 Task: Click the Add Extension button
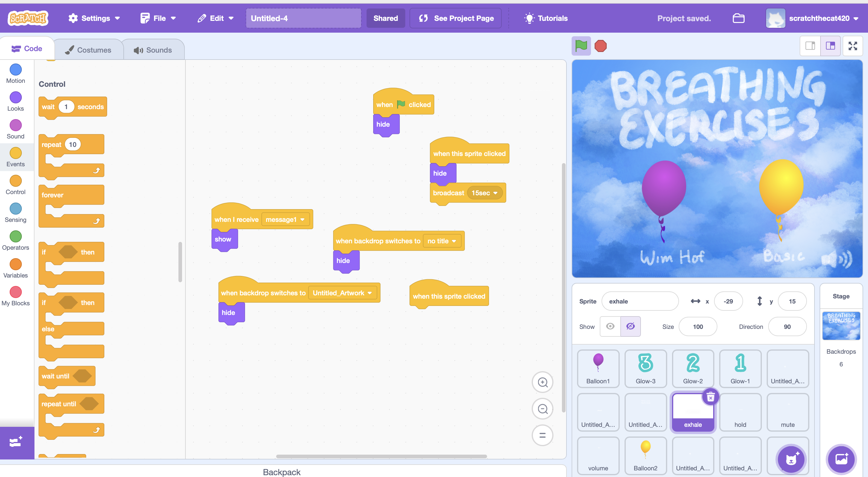coord(16,442)
